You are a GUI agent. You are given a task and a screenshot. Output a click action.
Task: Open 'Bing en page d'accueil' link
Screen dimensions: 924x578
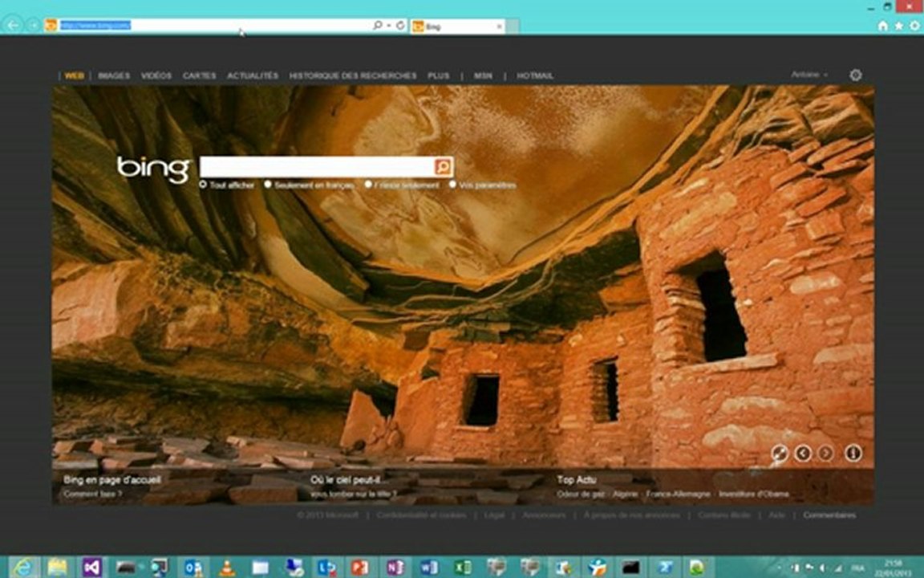point(112,480)
